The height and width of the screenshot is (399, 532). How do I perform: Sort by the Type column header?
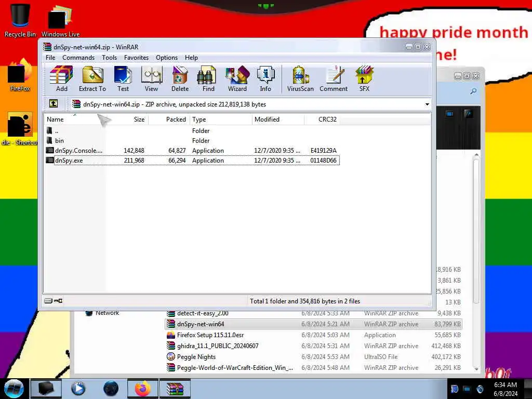coord(221,119)
